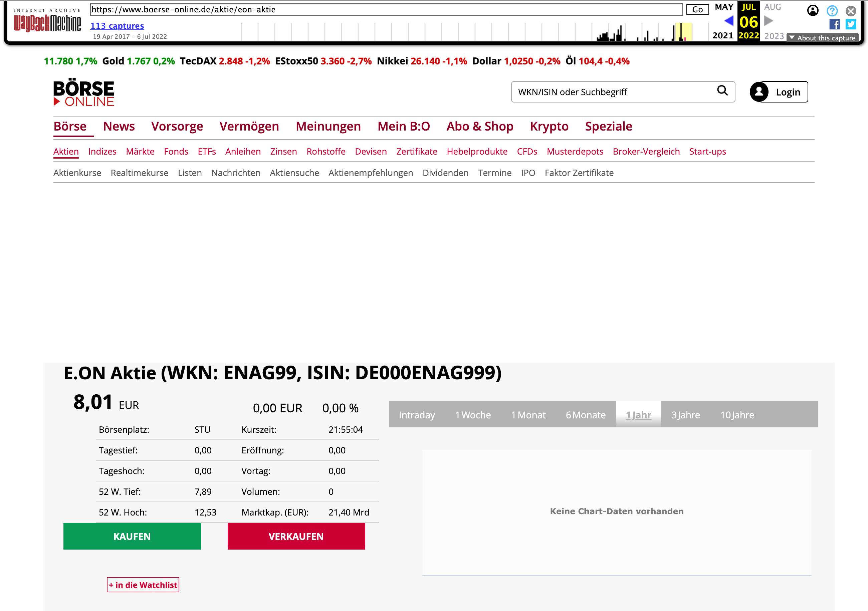This screenshot has width=868, height=611.
Task: Go to previous capture arrow
Action: pyautogui.click(x=728, y=21)
